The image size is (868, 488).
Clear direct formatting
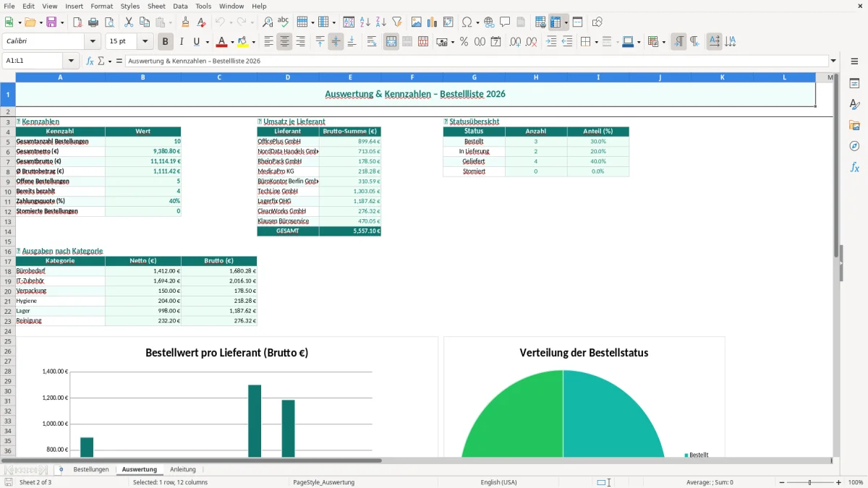coord(202,22)
